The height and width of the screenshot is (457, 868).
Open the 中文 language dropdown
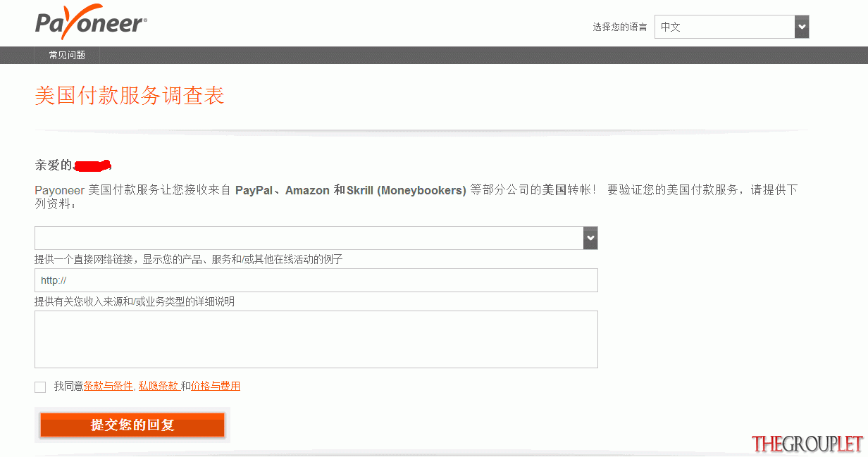coord(731,27)
